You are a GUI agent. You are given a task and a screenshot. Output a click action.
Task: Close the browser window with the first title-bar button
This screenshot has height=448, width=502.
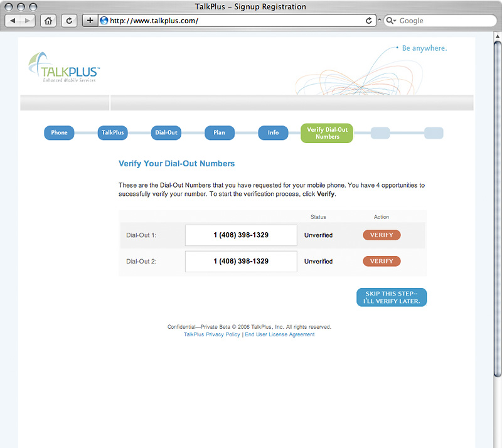point(9,7)
